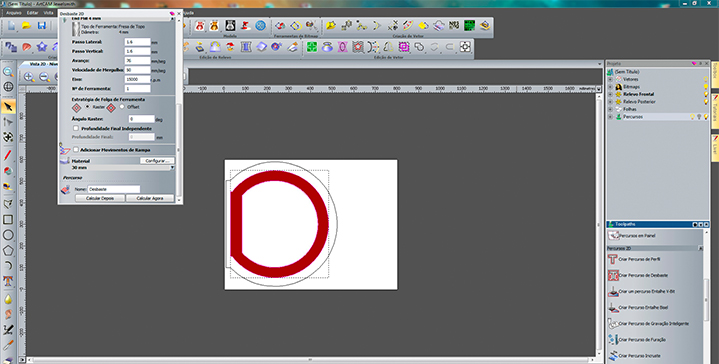
Task: Click the Criar Percurso de Desbaste icon
Action: (x=613, y=275)
